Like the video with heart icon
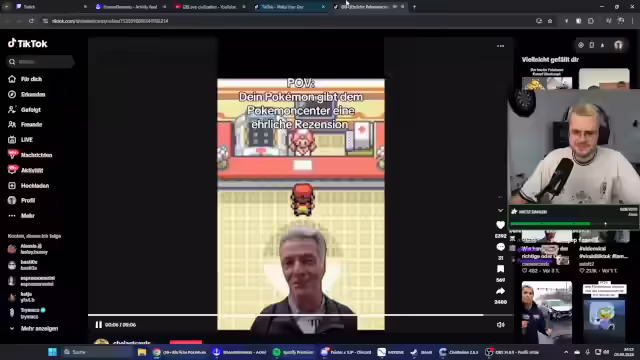The image size is (640, 360). pyautogui.click(x=500, y=225)
